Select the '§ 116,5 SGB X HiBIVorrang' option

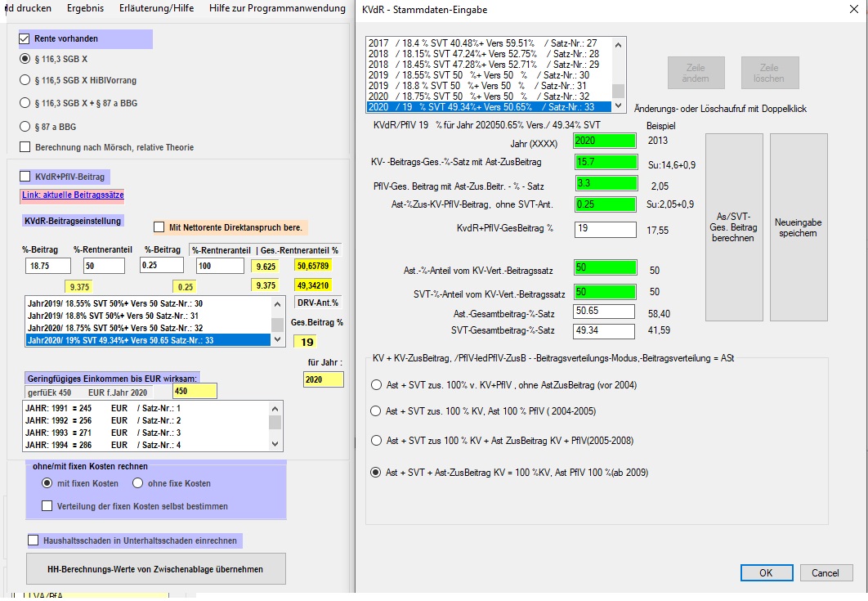24,80
